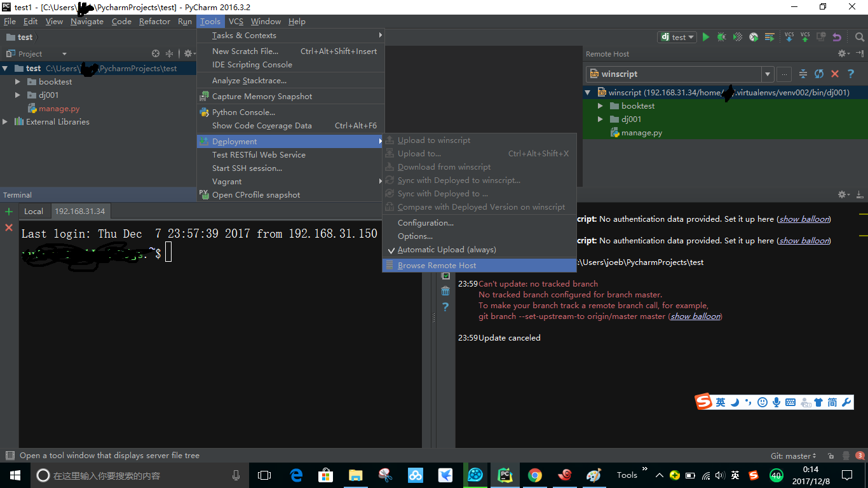This screenshot has width=868, height=488.
Task: Open the dj test run configuration dropdown
Action: [x=677, y=37]
